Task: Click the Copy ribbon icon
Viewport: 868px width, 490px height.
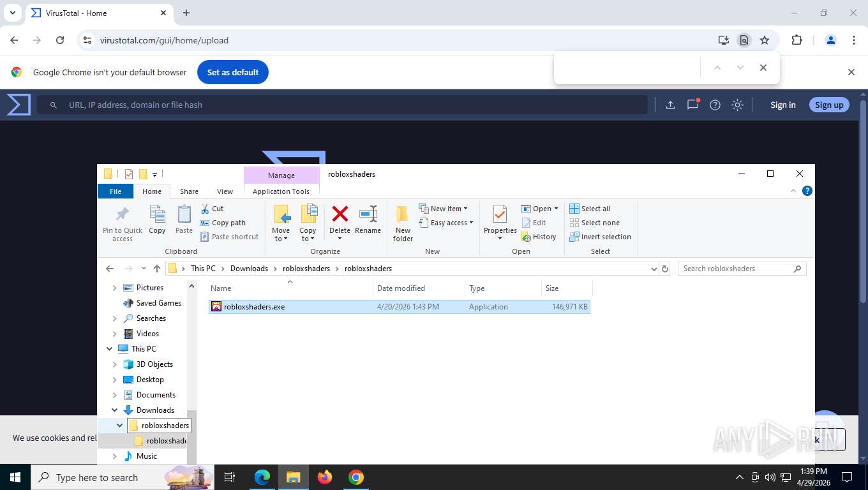Action: pyautogui.click(x=157, y=220)
